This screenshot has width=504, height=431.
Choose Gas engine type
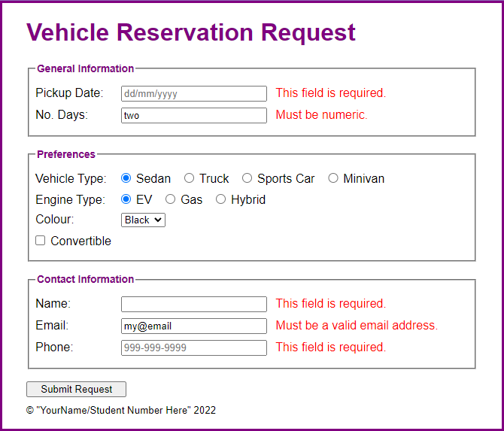coord(170,199)
